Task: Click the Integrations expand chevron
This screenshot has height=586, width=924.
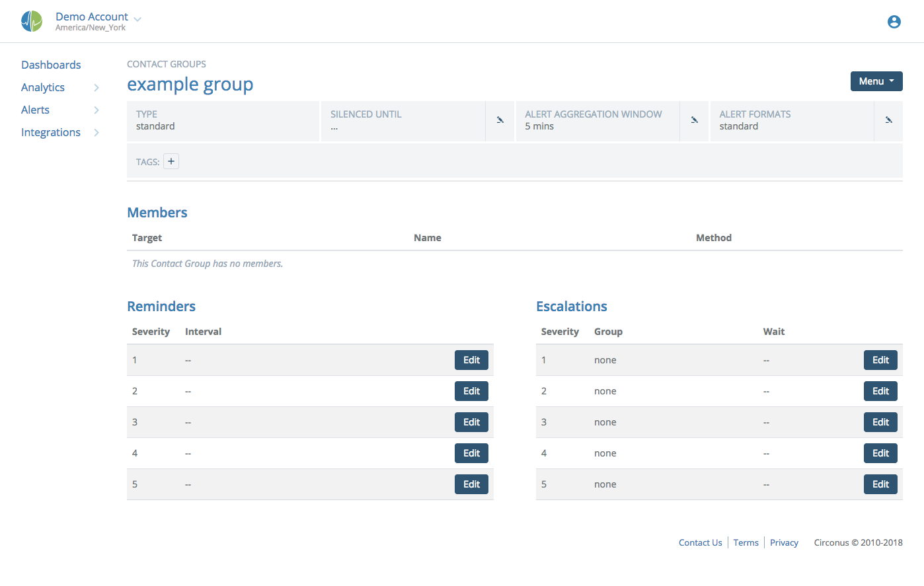Action: coord(96,132)
